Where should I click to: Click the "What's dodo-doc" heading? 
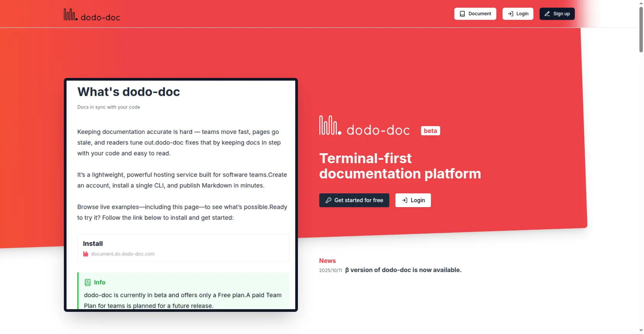pos(128,92)
